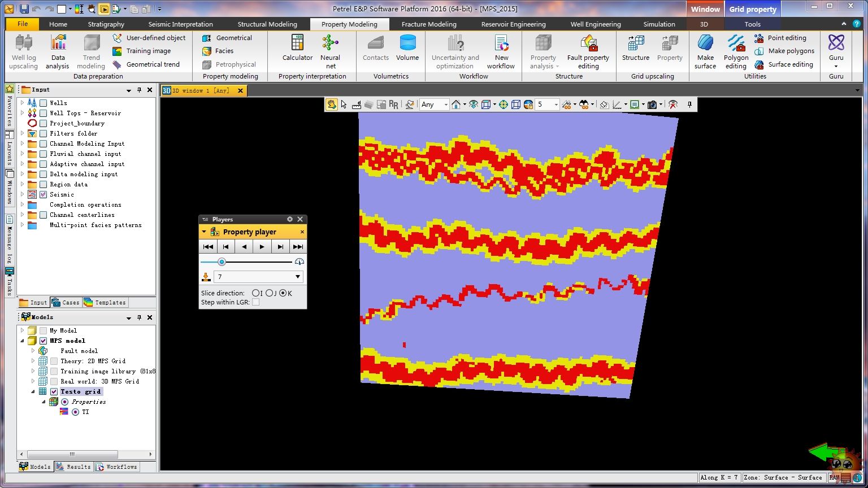Start a New workflow
The width and height of the screenshot is (868, 488).
[x=501, y=52]
